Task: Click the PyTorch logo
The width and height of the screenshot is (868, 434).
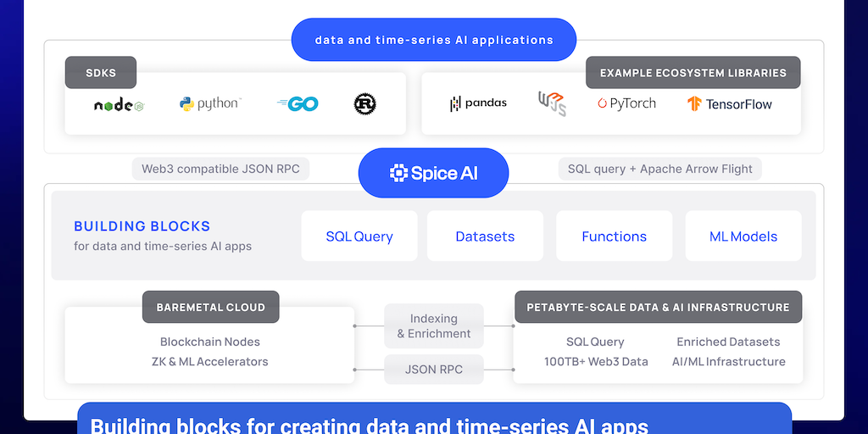Action: point(626,103)
